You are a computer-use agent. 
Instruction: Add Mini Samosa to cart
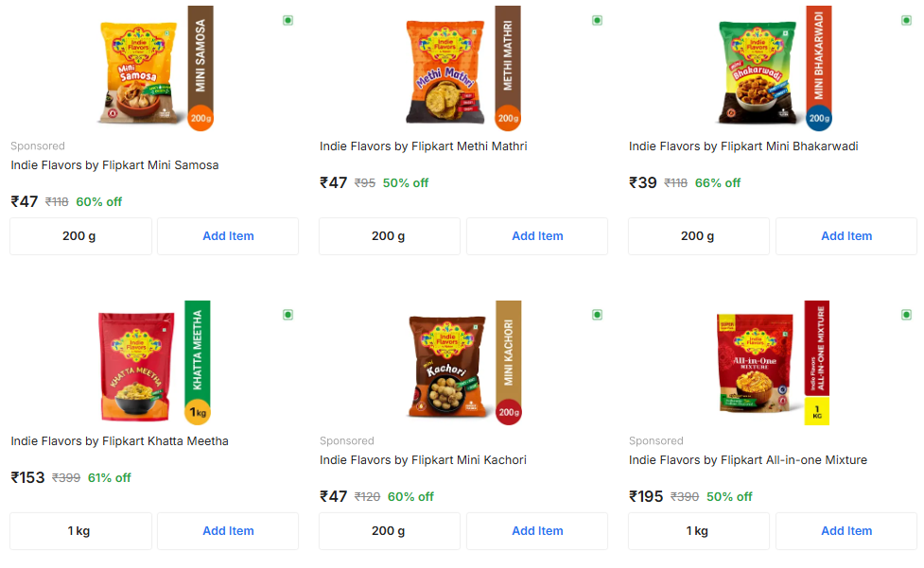coord(228,236)
